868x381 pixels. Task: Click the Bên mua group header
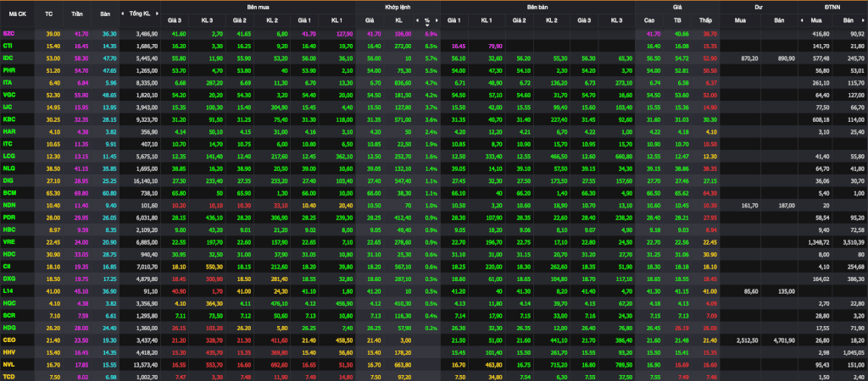coord(258,7)
